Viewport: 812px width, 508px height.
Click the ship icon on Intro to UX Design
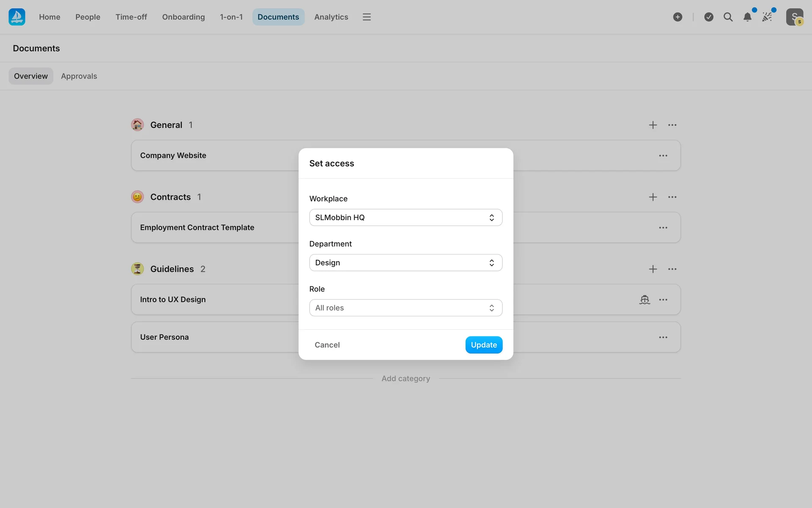[645, 300]
